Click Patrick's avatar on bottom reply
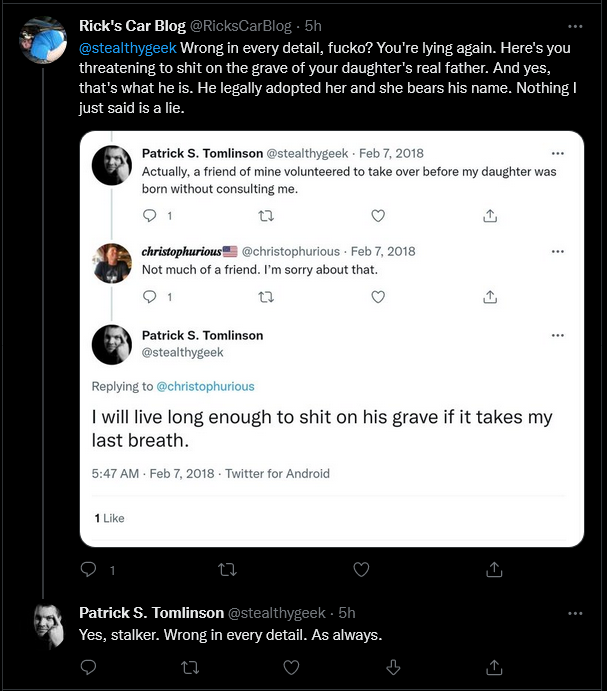 click(x=49, y=627)
